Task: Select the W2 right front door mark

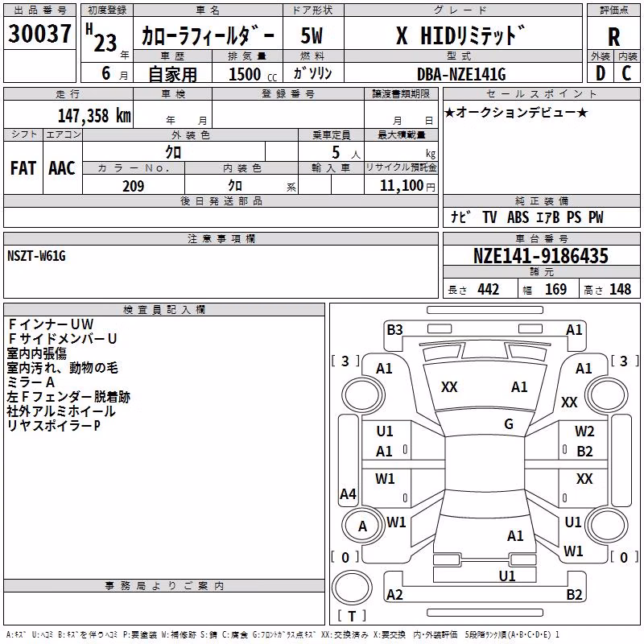Action: click(x=584, y=431)
